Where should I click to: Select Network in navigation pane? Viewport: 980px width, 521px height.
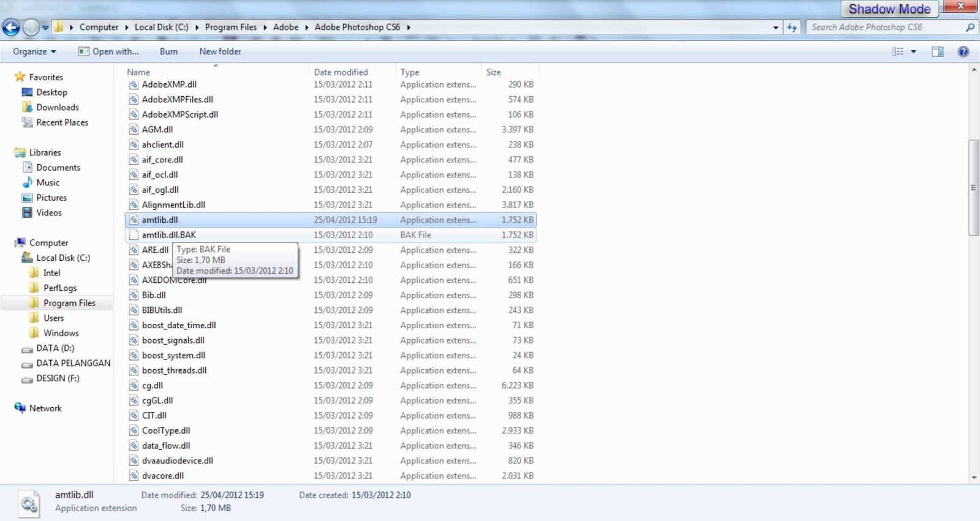pyautogui.click(x=45, y=408)
